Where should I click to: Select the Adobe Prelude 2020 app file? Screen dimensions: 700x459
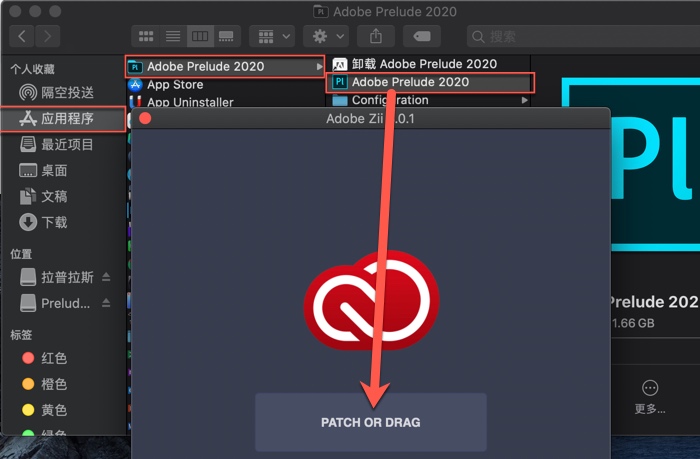coord(430,82)
